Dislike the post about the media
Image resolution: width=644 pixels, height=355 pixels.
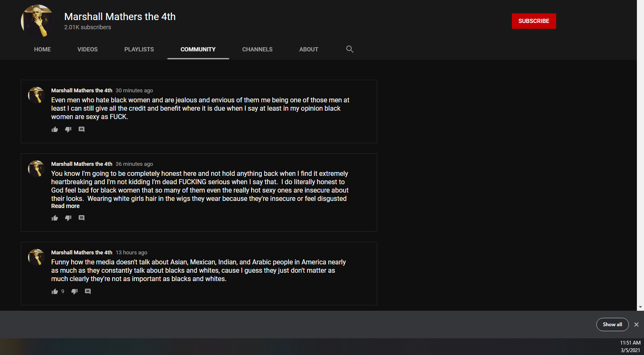74,292
